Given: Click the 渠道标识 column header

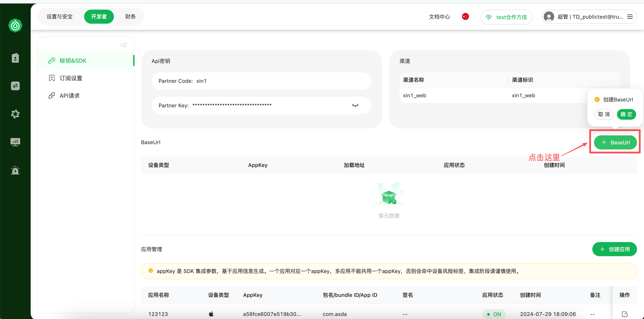Looking at the screenshot, I should (522, 80).
